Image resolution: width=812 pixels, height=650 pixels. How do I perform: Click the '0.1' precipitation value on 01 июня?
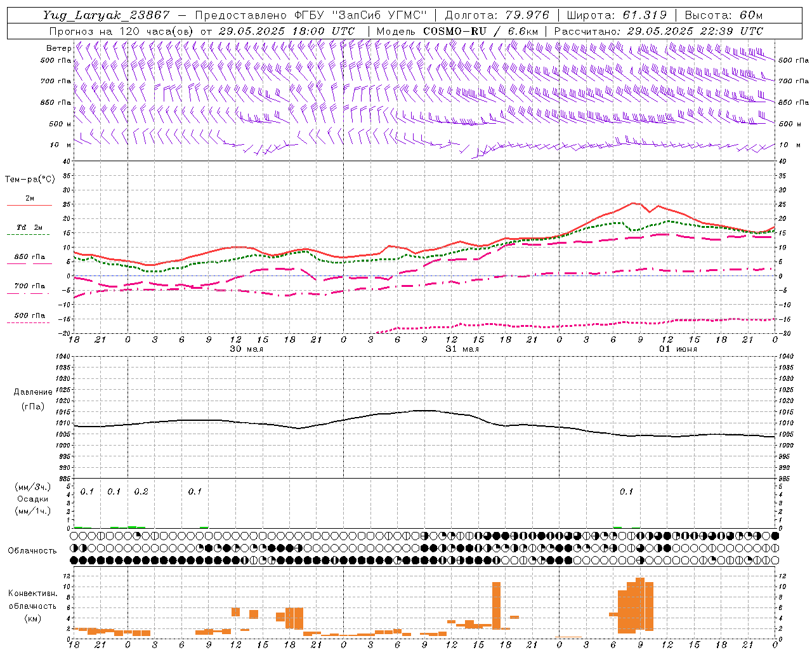point(626,492)
